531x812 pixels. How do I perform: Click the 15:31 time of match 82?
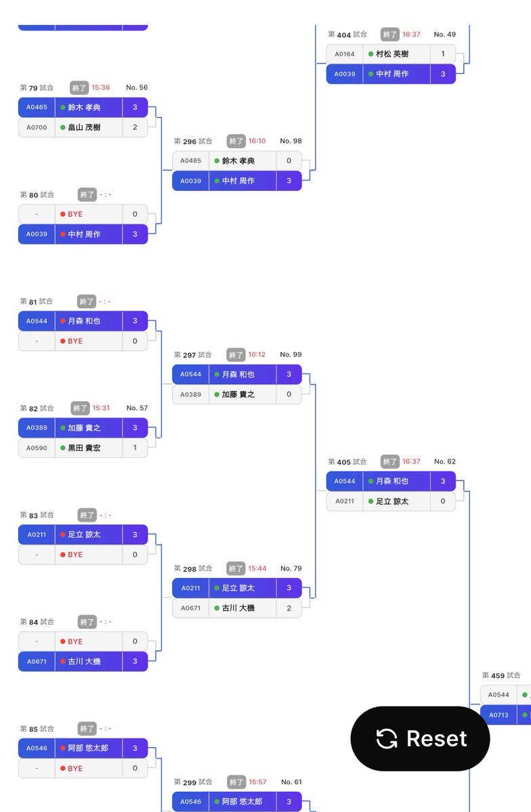[x=101, y=408]
